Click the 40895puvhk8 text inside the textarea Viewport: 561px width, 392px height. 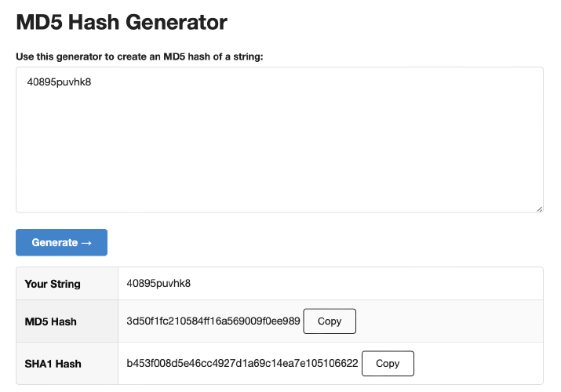click(x=59, y=82)
